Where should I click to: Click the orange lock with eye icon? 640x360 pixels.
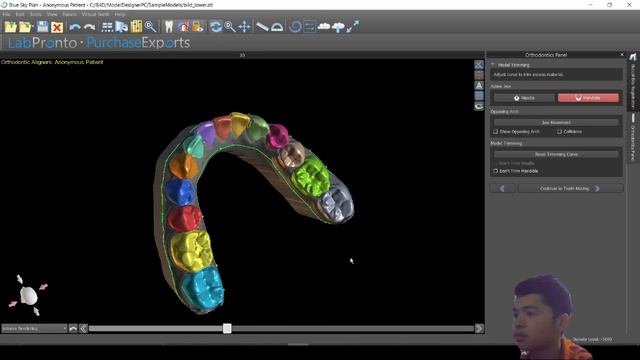coord(198,27)
